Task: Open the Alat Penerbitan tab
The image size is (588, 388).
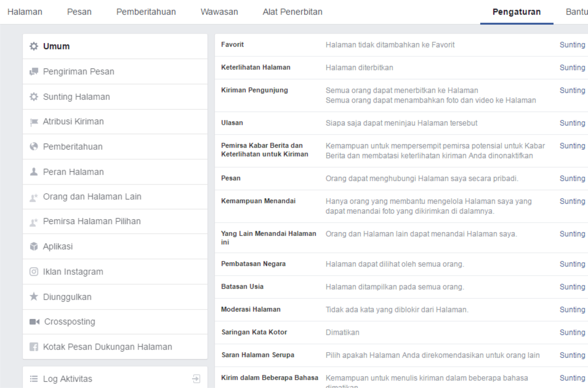Action: pos(292,11)
